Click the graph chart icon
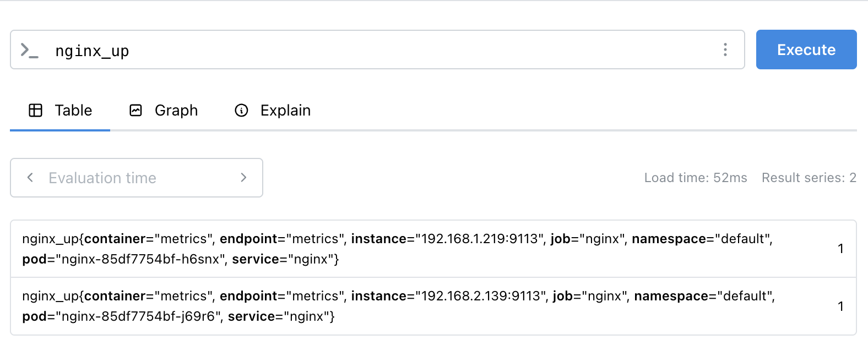 click(x=135, y=111)
